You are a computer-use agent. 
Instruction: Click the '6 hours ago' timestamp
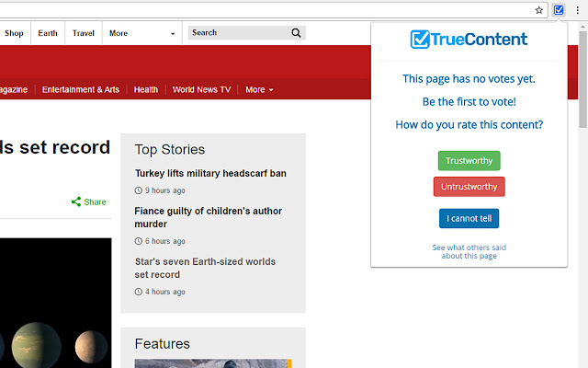pyautogui.click(x=165, y=241)
